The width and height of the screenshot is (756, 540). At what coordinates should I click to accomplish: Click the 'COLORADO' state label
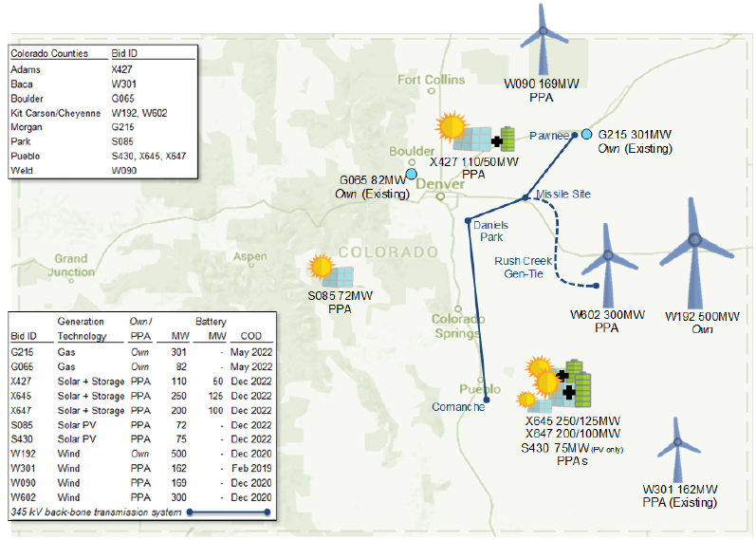click(x=388, y=251)
